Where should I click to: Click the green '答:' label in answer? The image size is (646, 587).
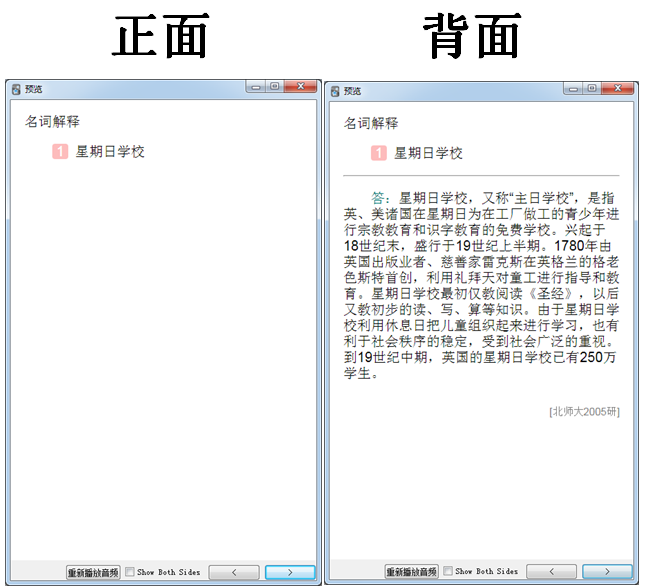[380, 198]
